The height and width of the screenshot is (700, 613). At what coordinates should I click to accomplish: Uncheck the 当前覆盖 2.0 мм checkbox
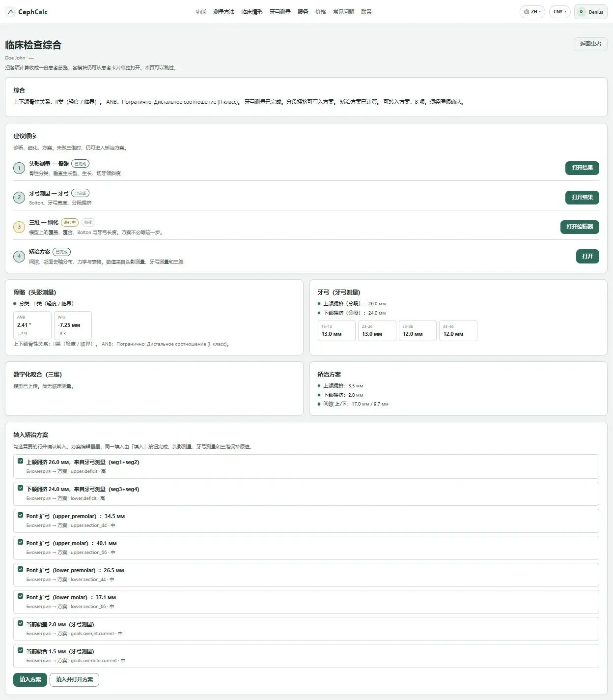point(20,623)
